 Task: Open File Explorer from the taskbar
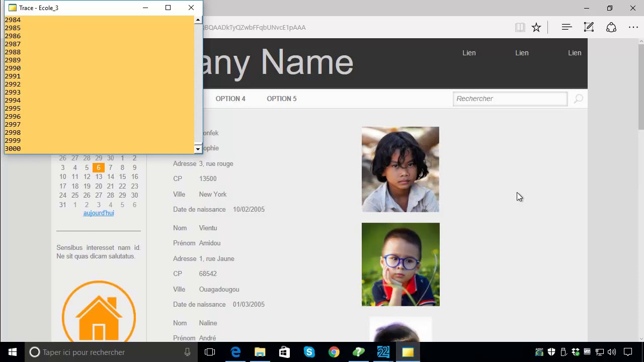coord(260,352)
